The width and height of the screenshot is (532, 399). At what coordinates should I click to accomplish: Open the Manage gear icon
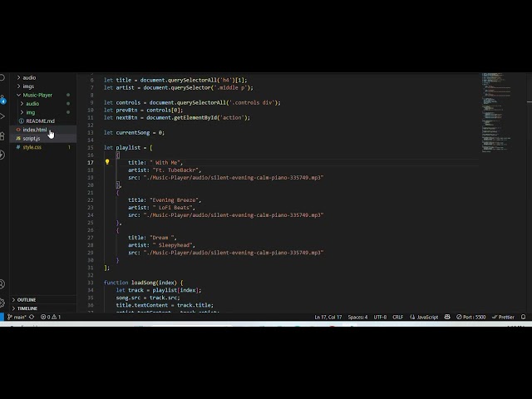2,303
